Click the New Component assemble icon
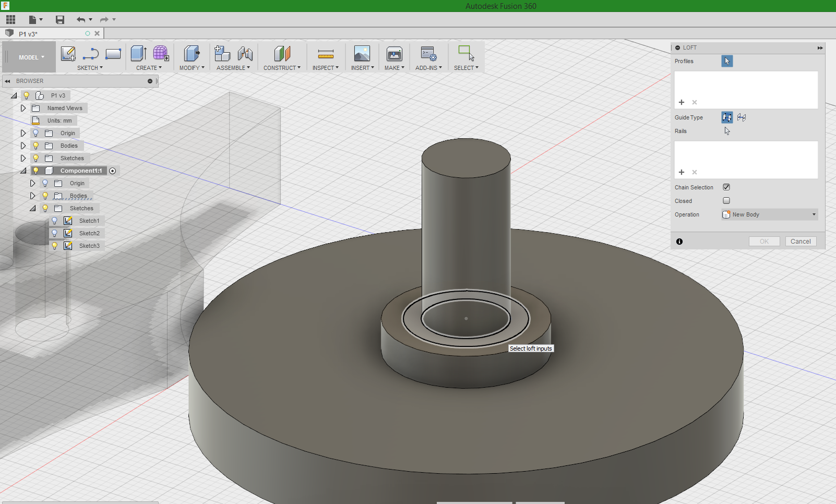This screenshot has width=836, height=504. [222, 54]
